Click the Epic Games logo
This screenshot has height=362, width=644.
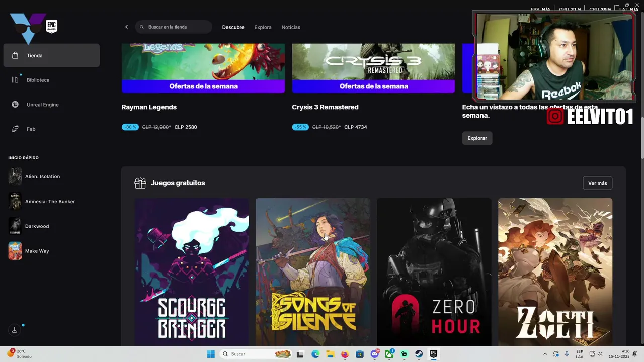[51, 27]
